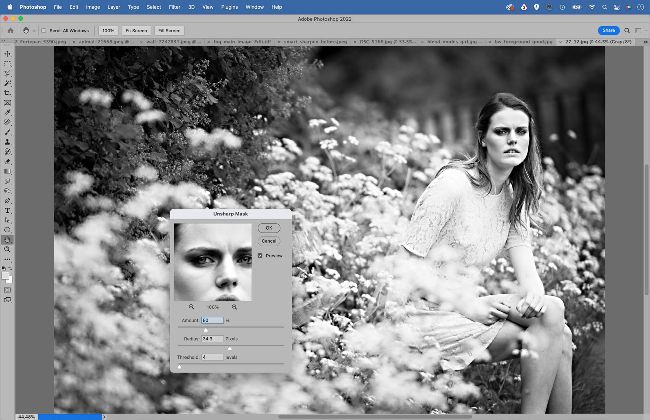This screenshot has width=650, height=420.
Task: Click the Home icon in options bar
Action: pos(9,30)
